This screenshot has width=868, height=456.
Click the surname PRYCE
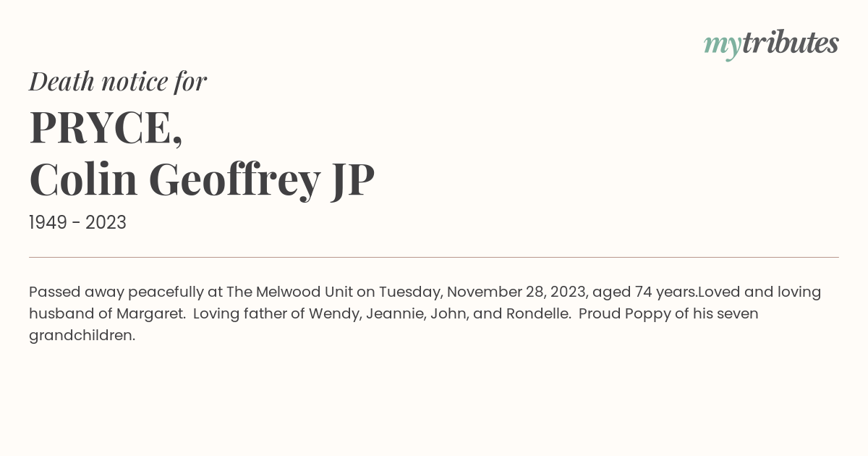[x=106, y=127]
